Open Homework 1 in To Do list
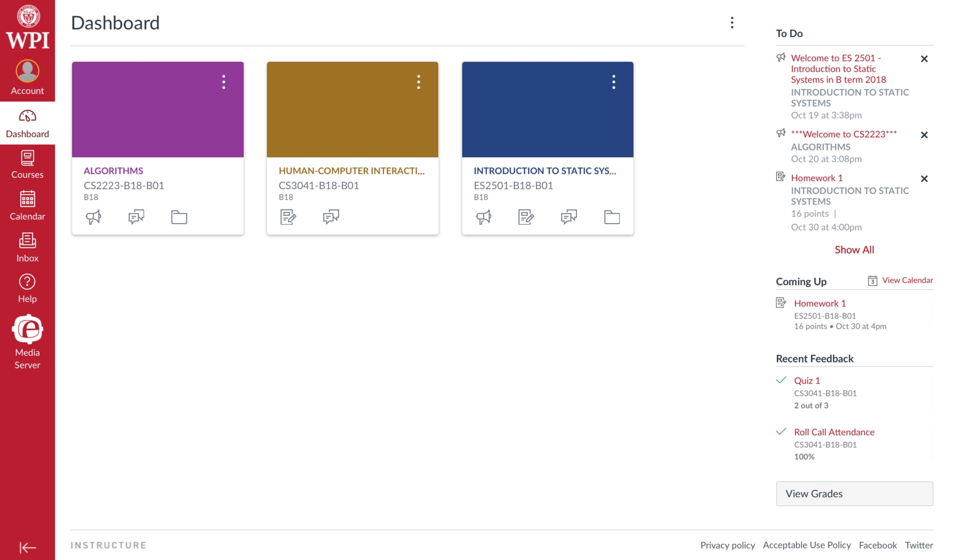Viewport: 956px width, 560px height. pyautogui.click(x=817, y=178)
